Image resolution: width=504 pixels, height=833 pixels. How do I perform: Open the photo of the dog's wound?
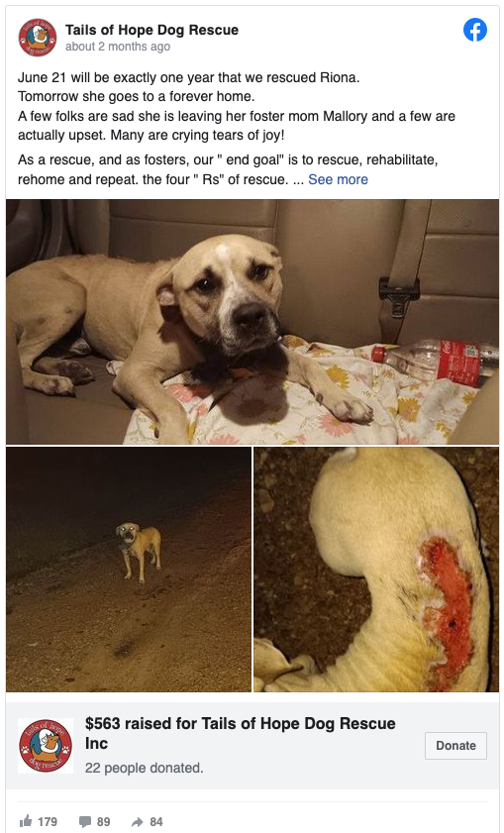pos(376,570)
